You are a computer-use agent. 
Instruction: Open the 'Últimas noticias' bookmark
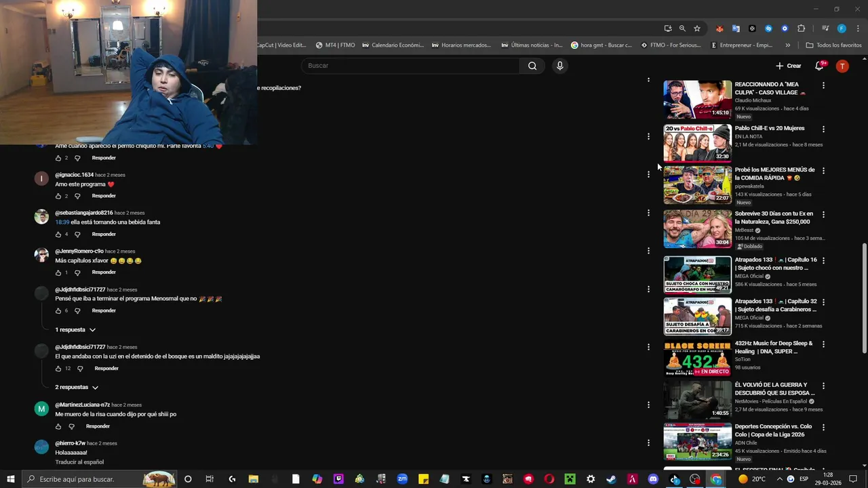tap(532, 45)
